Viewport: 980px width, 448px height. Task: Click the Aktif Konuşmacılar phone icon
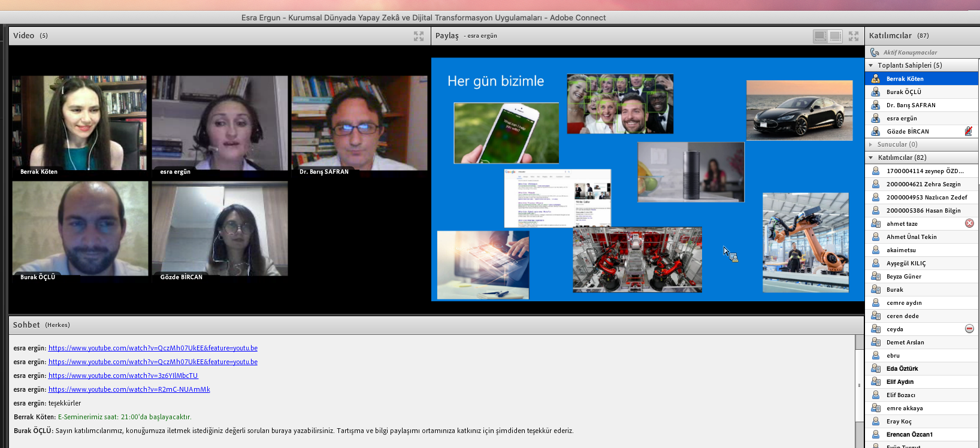pyautogui.click(x=875, y=52)
